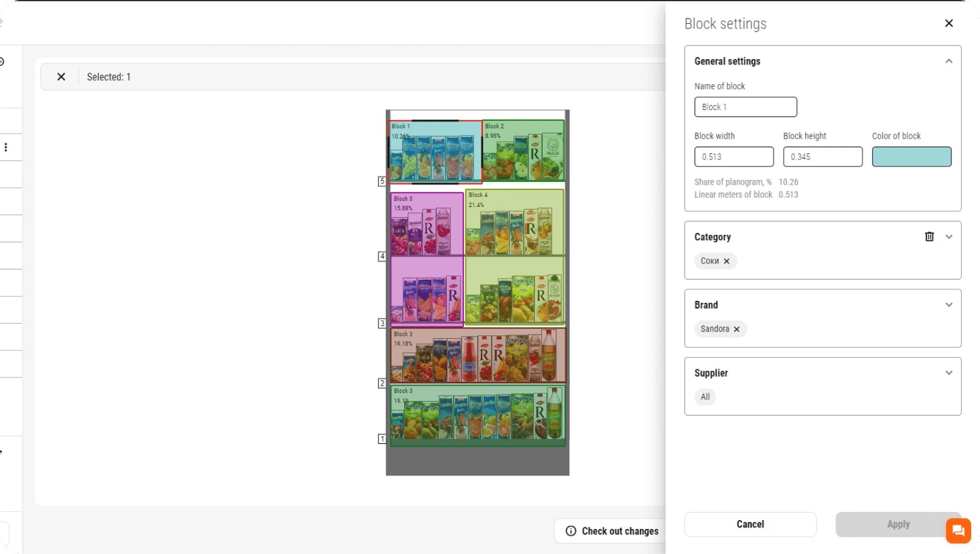This screenshot has width=980, height=554.
Task: Select Block 2 on the planogram
Action: tap(523, 150)
